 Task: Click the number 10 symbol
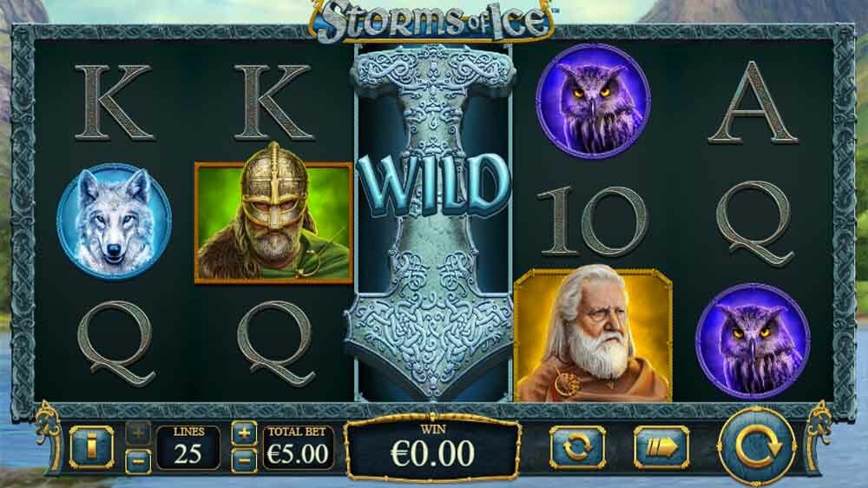[593, 221]
